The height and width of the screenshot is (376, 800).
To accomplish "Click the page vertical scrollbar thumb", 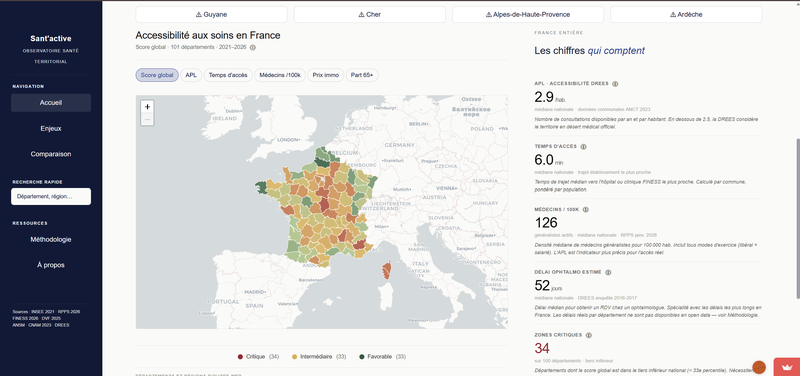I will point(797,218).
